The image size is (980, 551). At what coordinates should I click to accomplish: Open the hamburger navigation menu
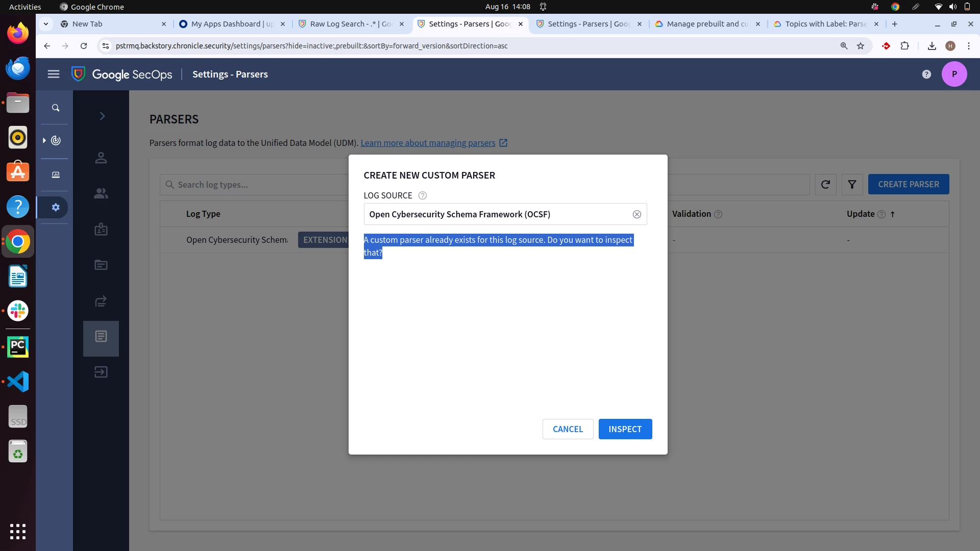[x=54, y=74]
